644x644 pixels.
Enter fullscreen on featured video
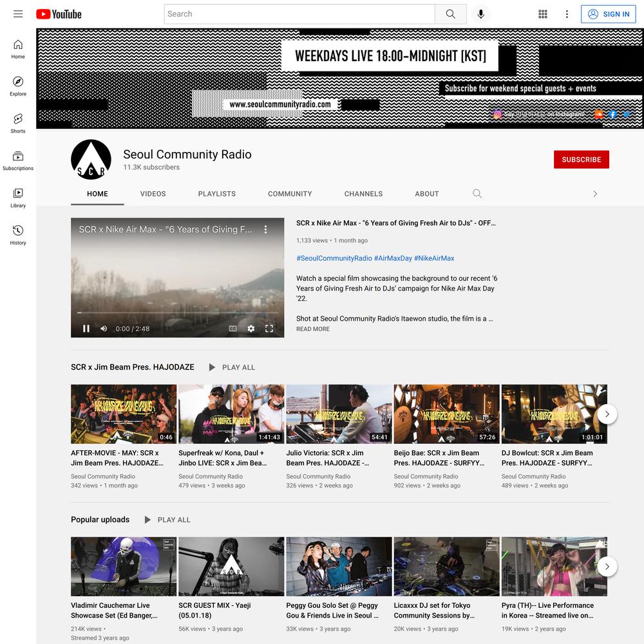coord(269,328)
